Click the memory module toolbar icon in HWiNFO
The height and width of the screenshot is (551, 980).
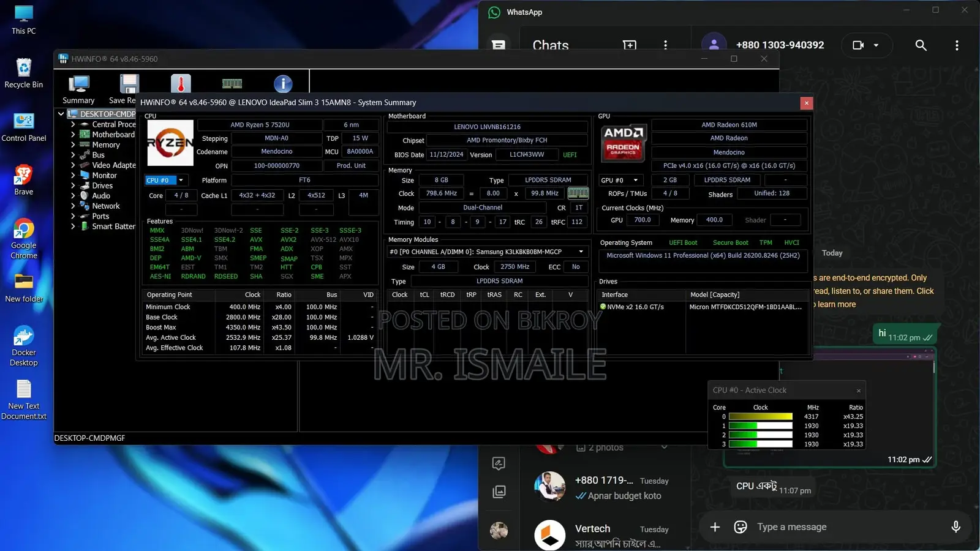click(232, 84)
